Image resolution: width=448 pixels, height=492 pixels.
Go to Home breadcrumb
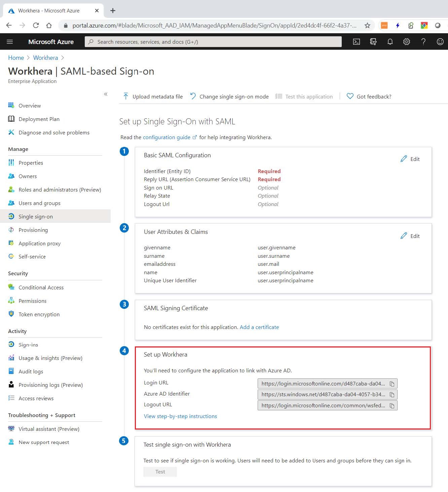coord(16,58)
